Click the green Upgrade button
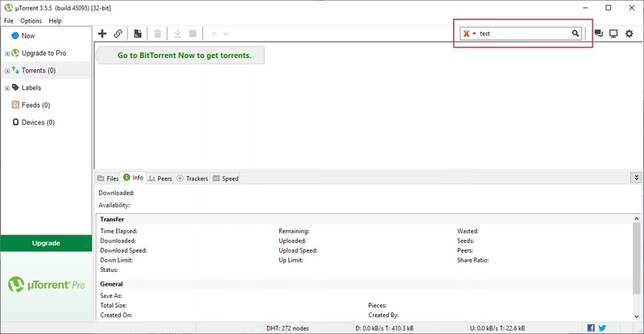The height and width of the screenshot is (334, 644). coord(46,243)
